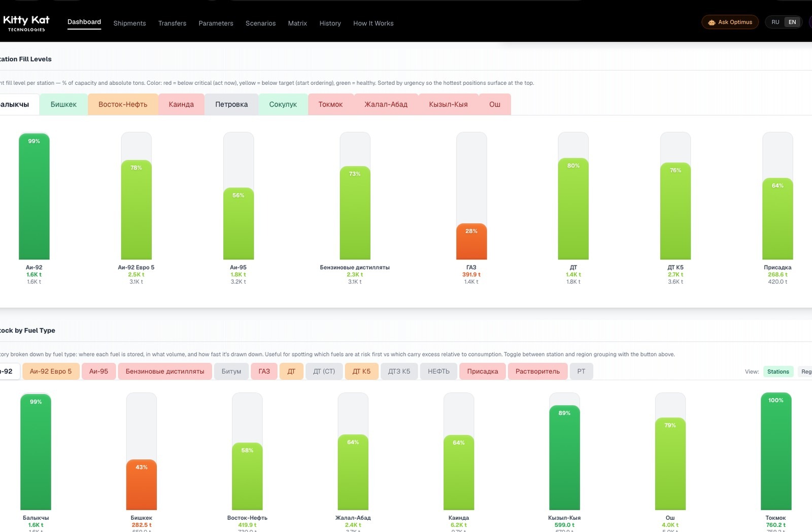This screenshot has height=532, width=812.
Task: Select the Восток-Нефть station tab
Action: (x=123, y=104)
